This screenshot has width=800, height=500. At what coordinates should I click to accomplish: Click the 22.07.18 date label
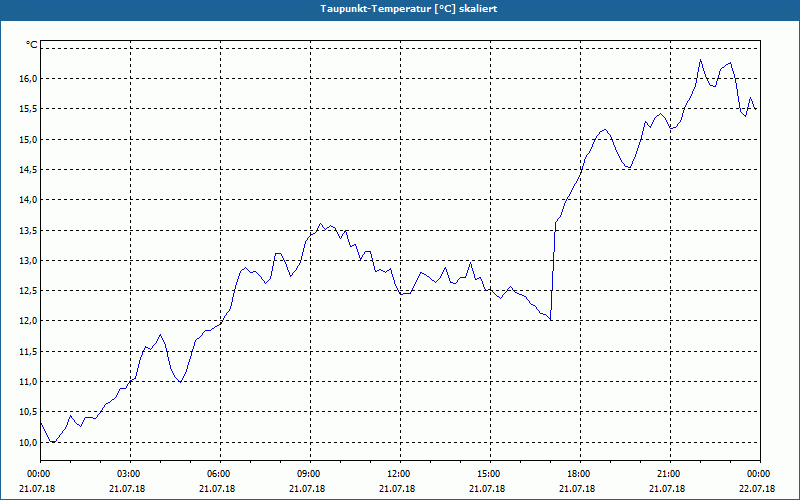tap(757, 488)
